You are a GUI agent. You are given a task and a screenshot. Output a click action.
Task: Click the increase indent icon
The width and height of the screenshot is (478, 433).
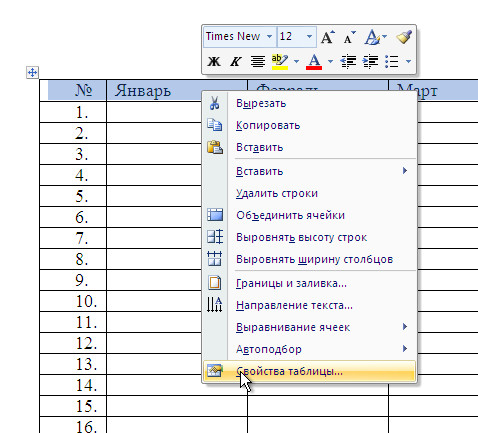pos(370,61)
